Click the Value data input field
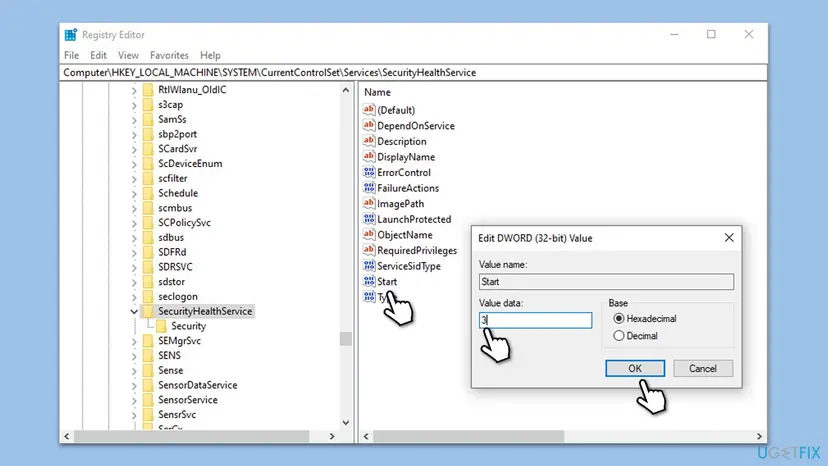Screen dimensions: 828x466 (535, 320)
